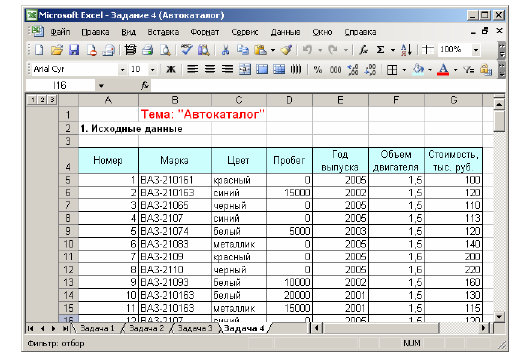
Task: Open the Формат menu
Action: pos(205,32)
